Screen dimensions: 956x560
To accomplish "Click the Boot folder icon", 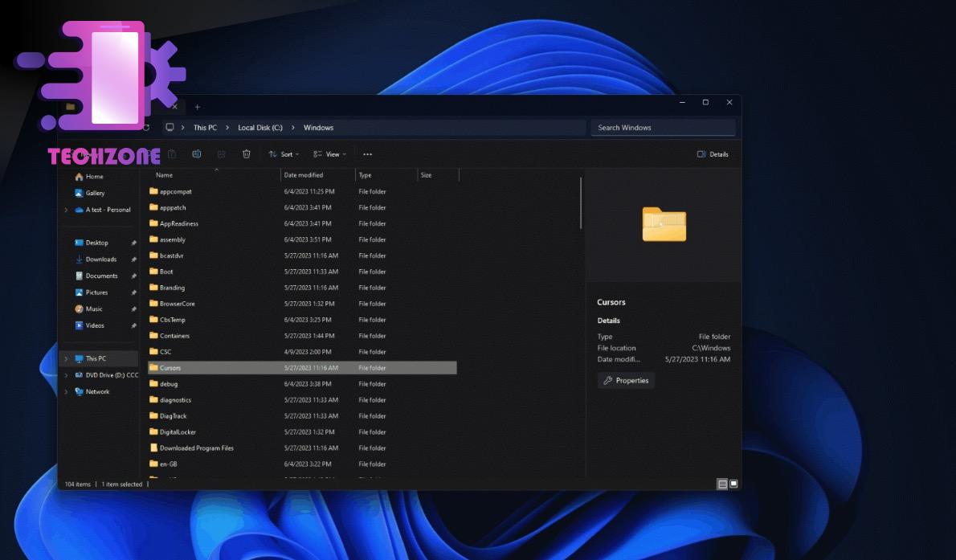I will click(x=153, y=272).
